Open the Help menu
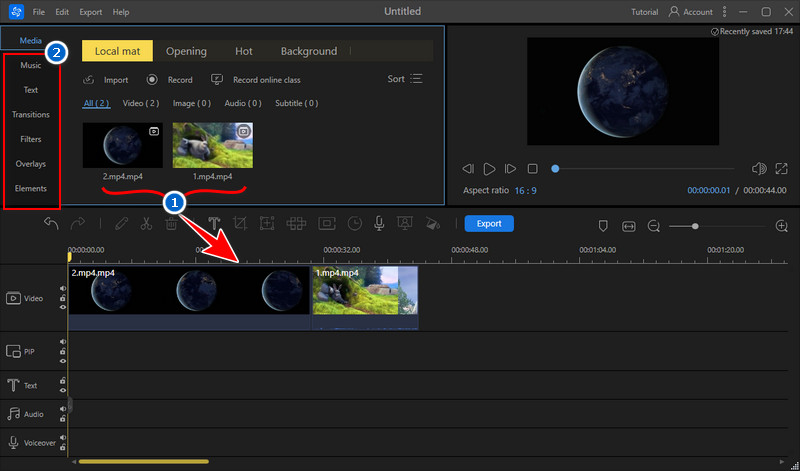The width and height of the screenshot is (800, 471). (x=121, y=12)
